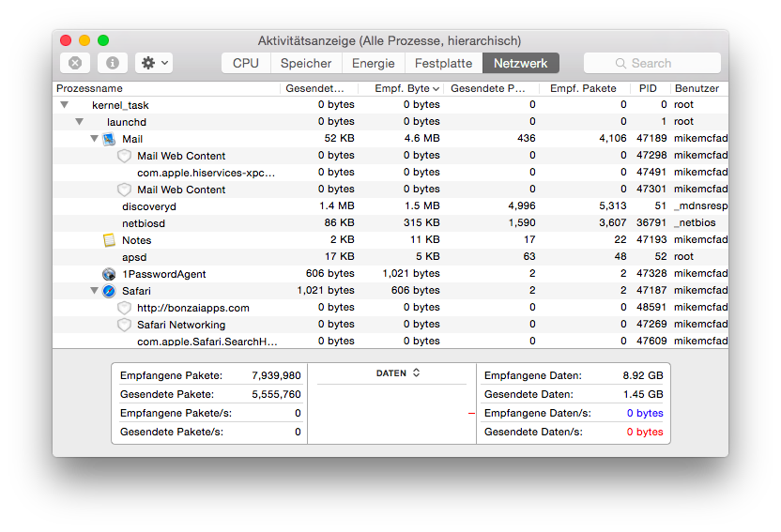781x532 pixels.
Task: Sort by Prozessname column header
Action: (x=166, y=88)
